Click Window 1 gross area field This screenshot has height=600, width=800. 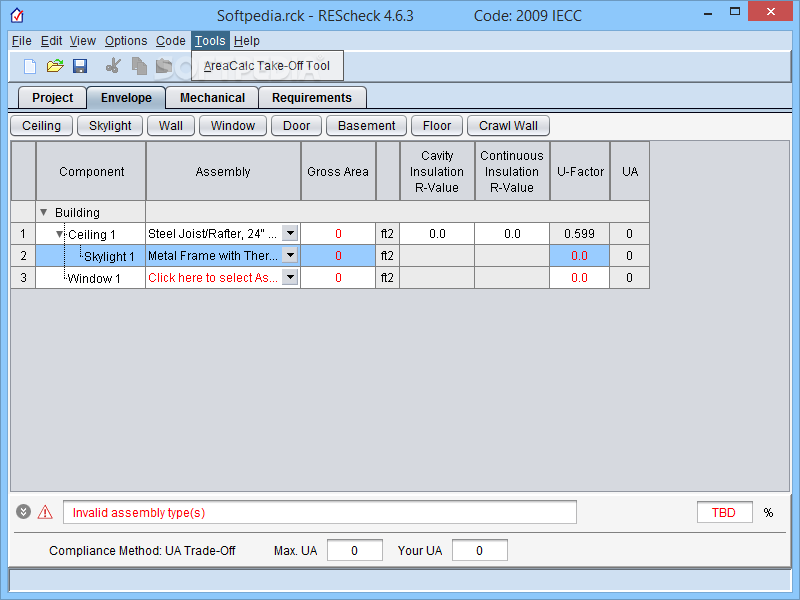[338, 278]
